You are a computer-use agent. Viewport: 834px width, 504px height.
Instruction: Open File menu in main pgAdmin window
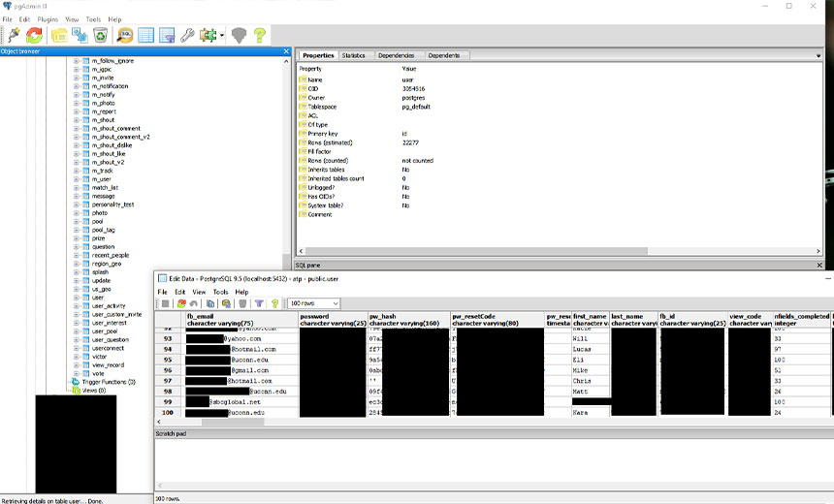tap(8, 19)
